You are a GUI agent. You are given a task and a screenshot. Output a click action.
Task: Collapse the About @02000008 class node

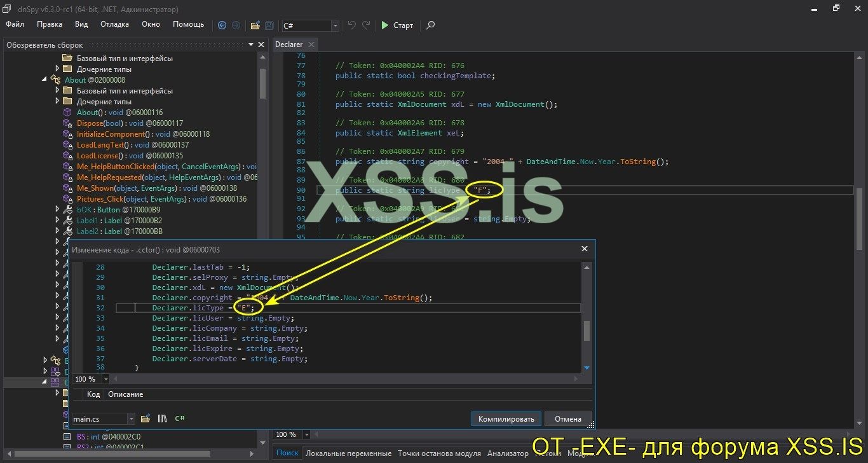point(44,79)
